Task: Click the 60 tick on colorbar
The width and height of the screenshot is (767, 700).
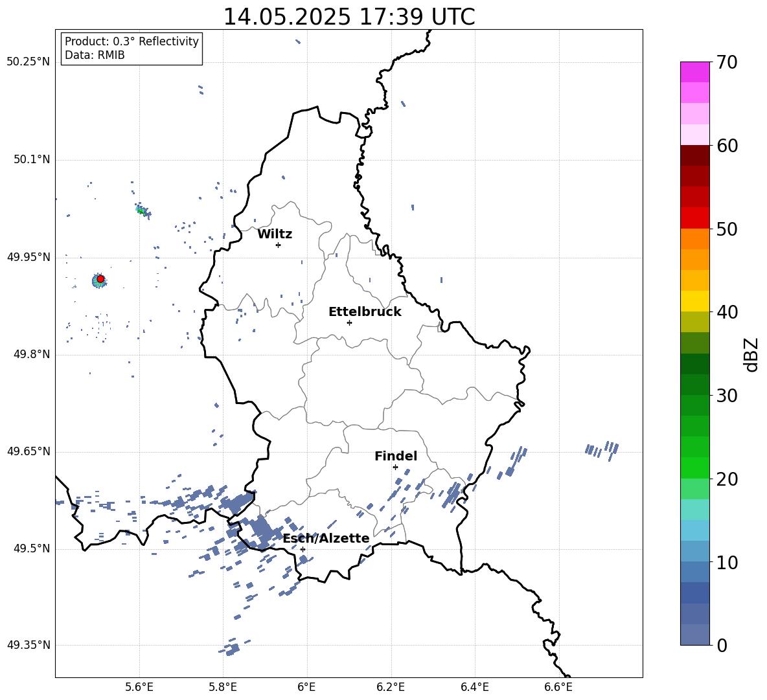Action: [x=726, y=146]
